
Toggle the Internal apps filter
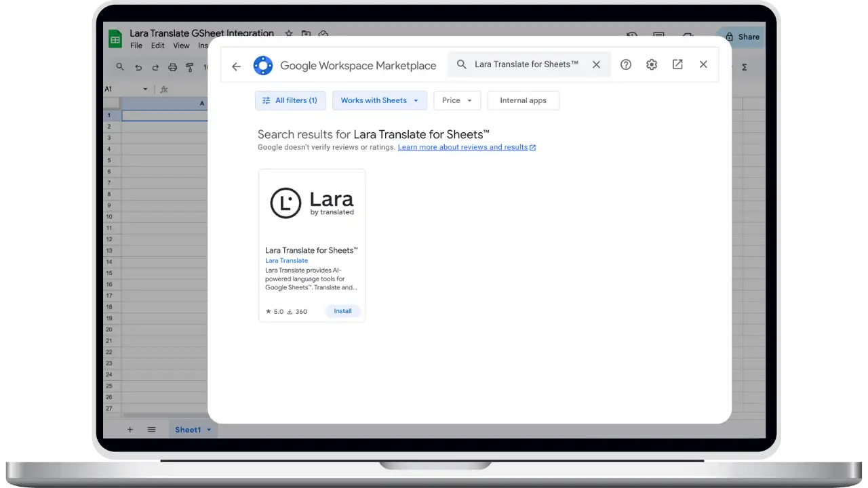pos(523,100)
